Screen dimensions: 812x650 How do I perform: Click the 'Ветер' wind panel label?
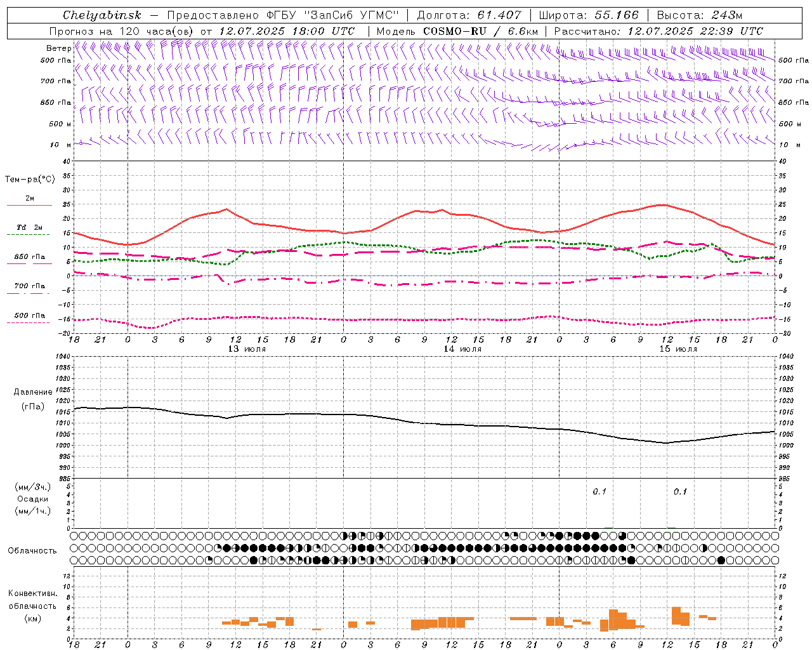pyautogui.click(x=59, y=48)
